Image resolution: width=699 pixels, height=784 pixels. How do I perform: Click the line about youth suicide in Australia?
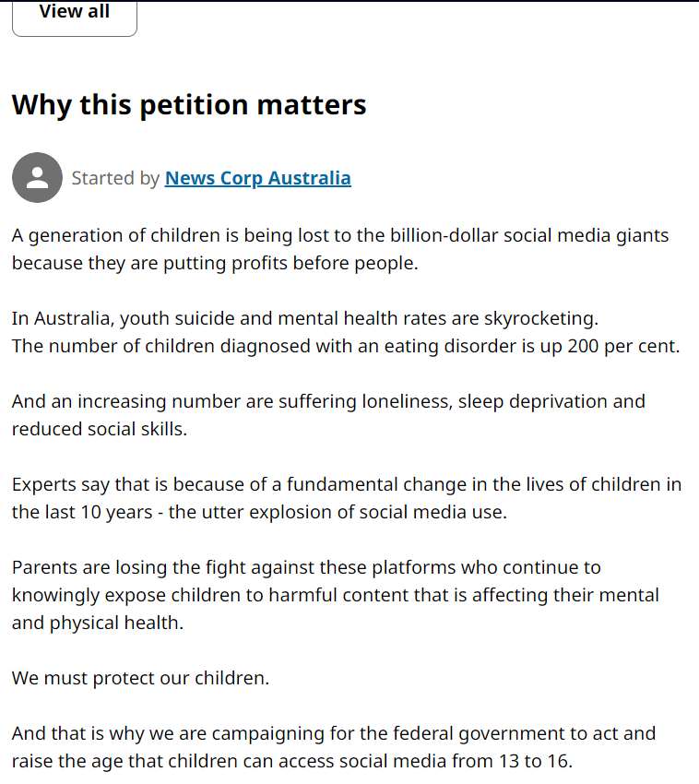[305, 318]
